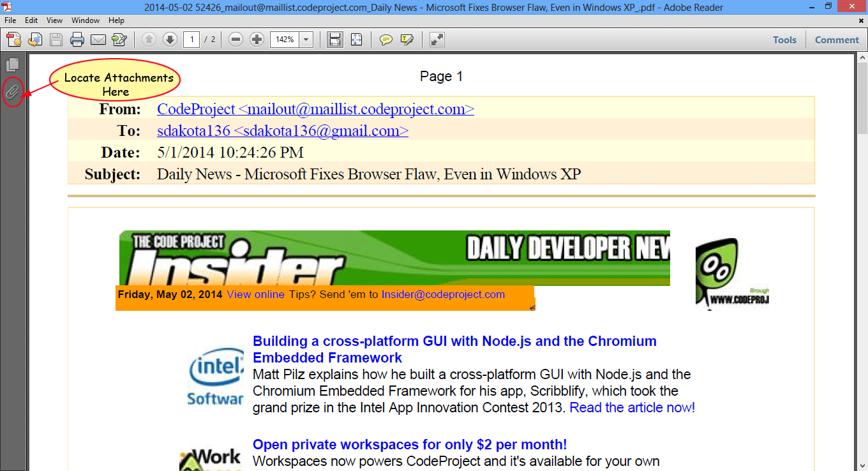This screenshot has width=868, height=471.
Task: Open private workspaces $2 per month link
Action: (x=410, y=444)
